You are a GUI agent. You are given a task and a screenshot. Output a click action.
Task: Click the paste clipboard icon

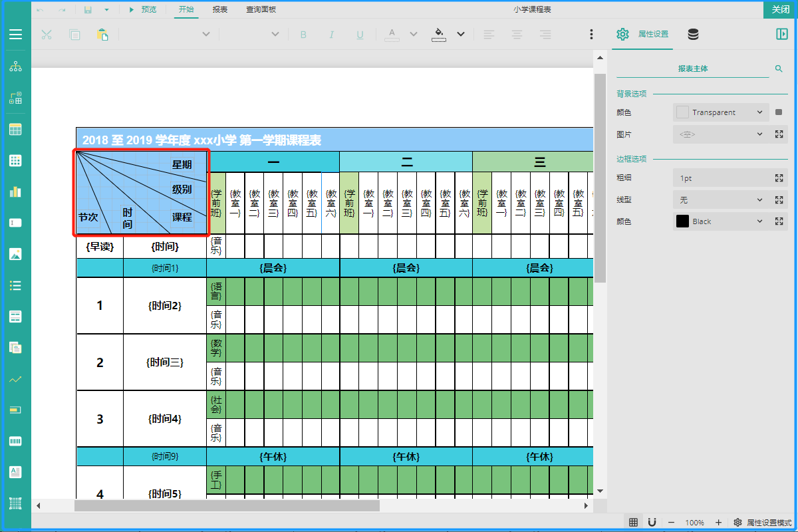[102, 35]
